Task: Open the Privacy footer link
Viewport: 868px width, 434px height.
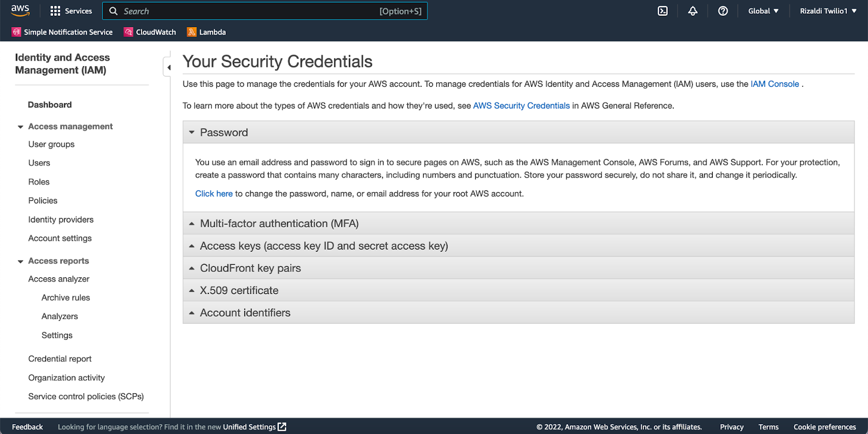Action: coord(731,427)
